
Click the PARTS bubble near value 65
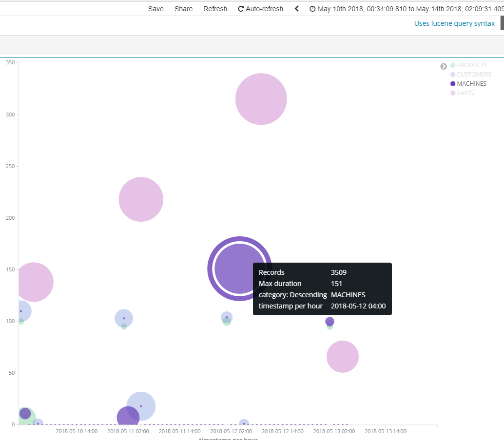click(343, 357)
